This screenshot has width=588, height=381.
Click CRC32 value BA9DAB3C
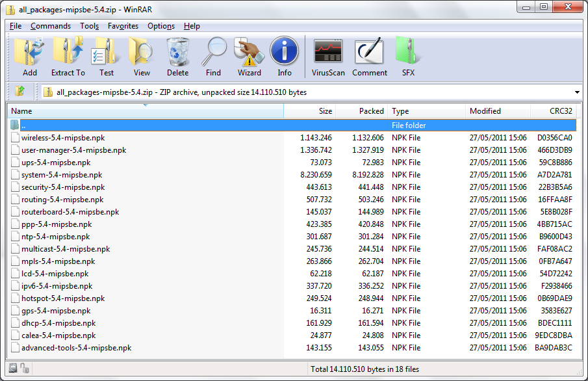[x=554, y=348]
